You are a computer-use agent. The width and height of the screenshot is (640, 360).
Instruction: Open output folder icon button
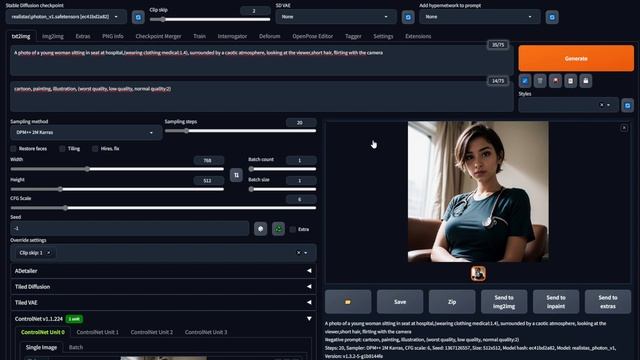(348, 302)
